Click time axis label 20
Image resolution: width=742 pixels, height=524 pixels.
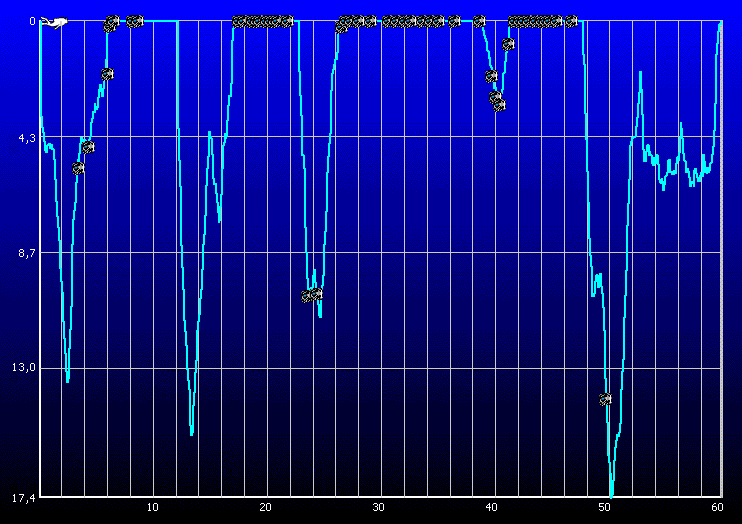(x=265, y=507)
